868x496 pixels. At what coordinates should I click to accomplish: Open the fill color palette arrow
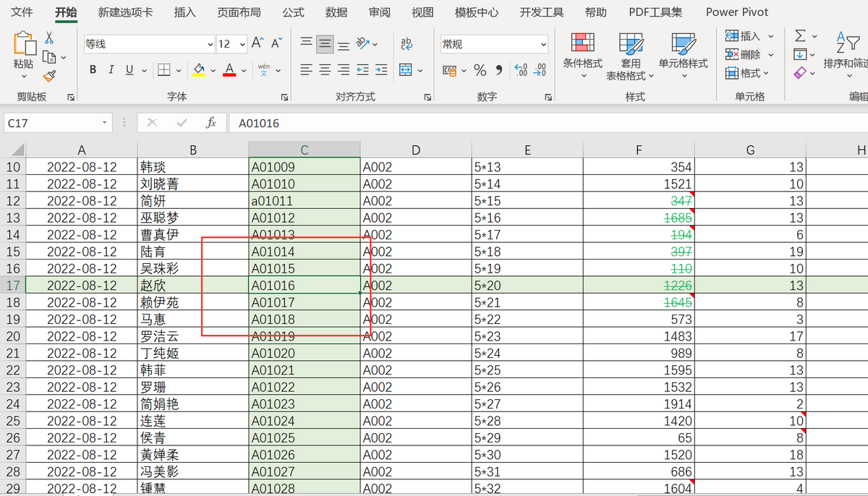coord(213,70)
